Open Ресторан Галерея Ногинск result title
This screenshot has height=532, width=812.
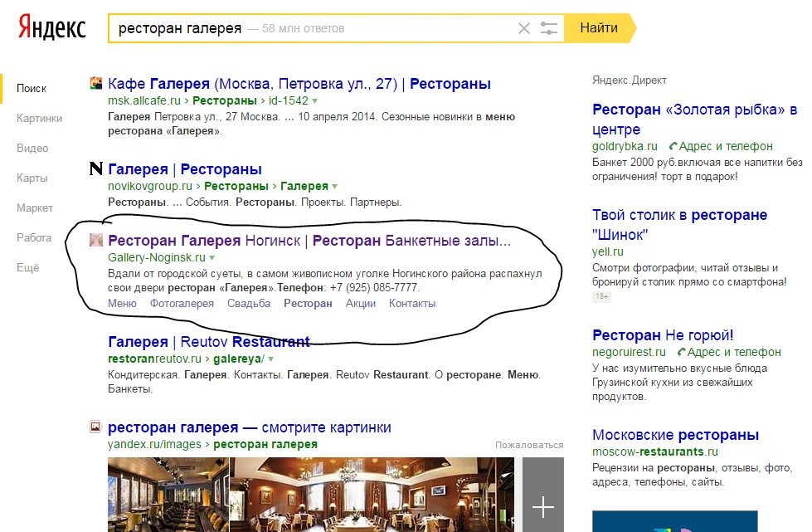[x=309, y=241]
